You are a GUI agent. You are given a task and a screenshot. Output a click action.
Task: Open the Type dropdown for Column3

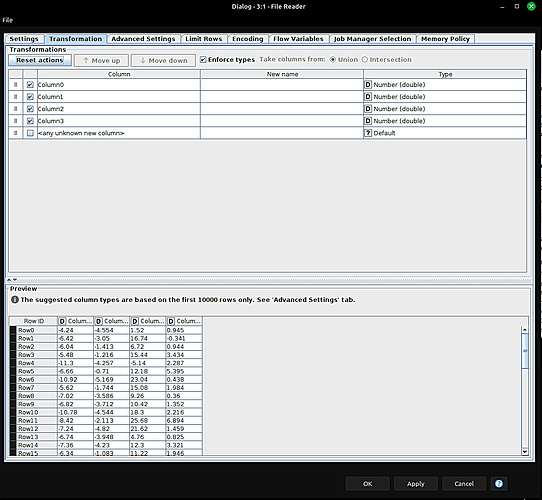pyautogui.click(x=445, y=121)
